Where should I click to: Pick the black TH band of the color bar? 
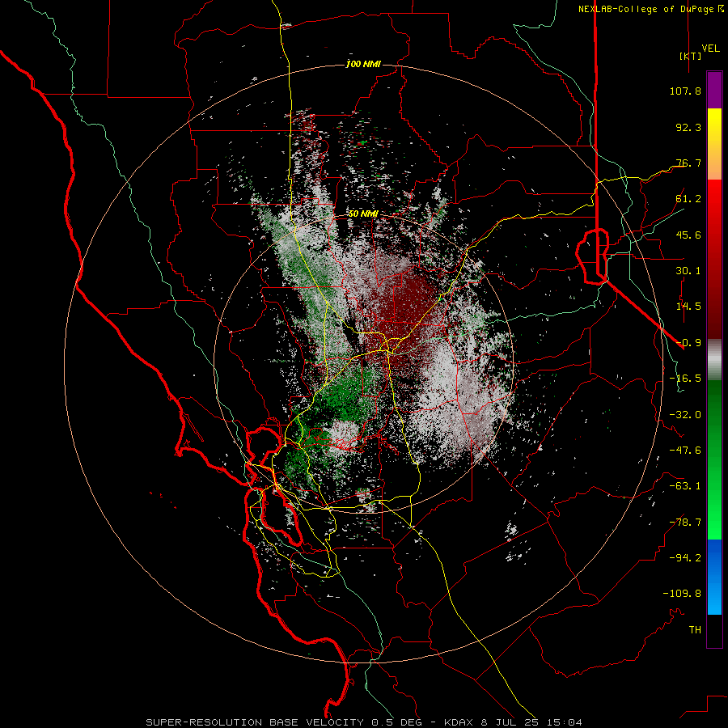click(714, 630)
